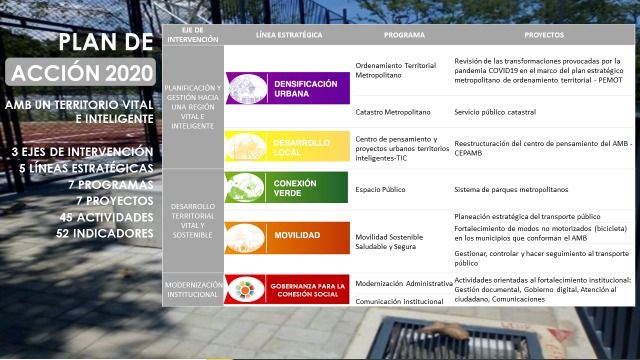
Task: Click Desarrollo Territorial Vital y Sostenible cell
Action: point(193,221)
